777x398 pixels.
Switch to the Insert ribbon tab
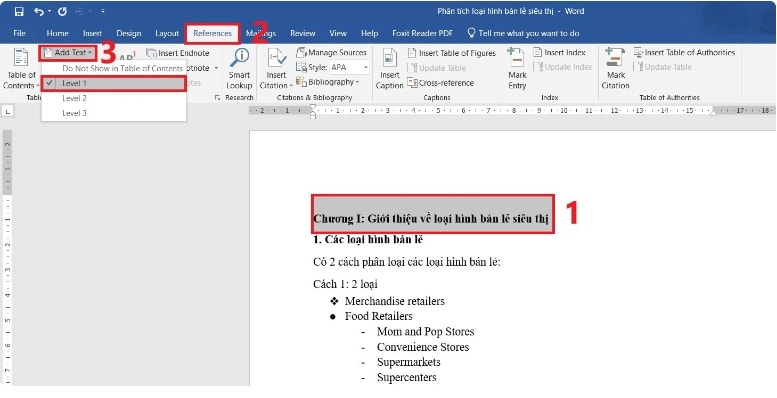click(92, 33)
